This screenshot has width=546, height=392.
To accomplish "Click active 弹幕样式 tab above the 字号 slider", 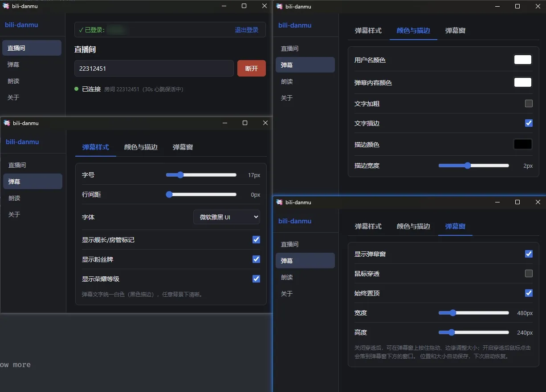I will click(x=96, y=147).
